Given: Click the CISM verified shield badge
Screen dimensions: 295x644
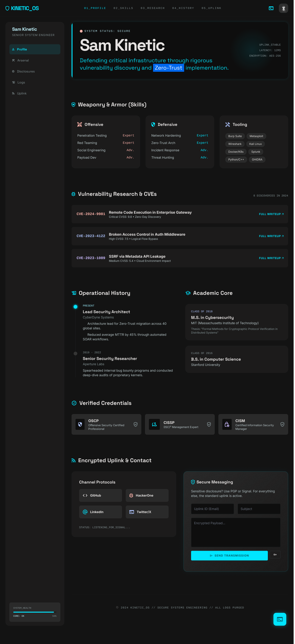Looking at the screenshot, I should point(282,424).
